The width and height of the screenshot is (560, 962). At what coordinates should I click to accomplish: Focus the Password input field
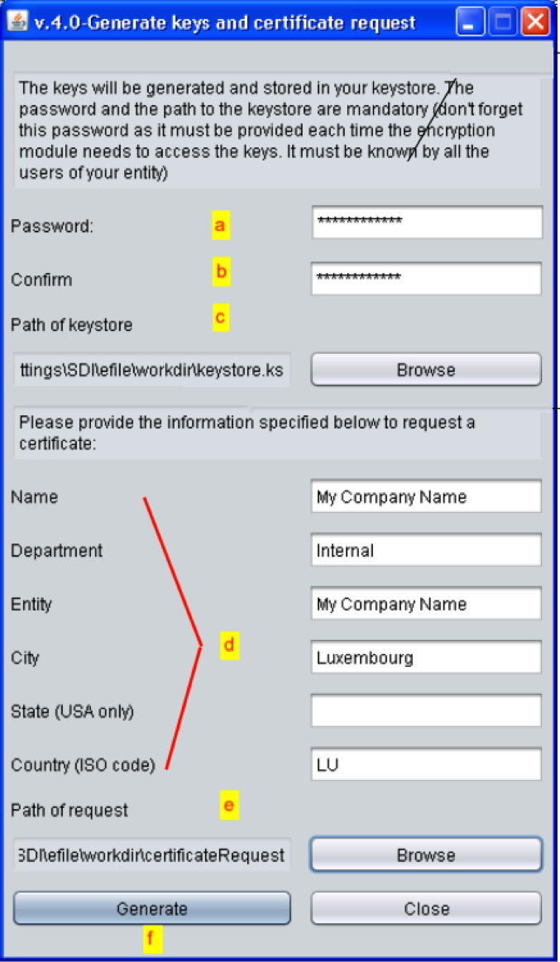pyautogui.click(x=427, y=223)
